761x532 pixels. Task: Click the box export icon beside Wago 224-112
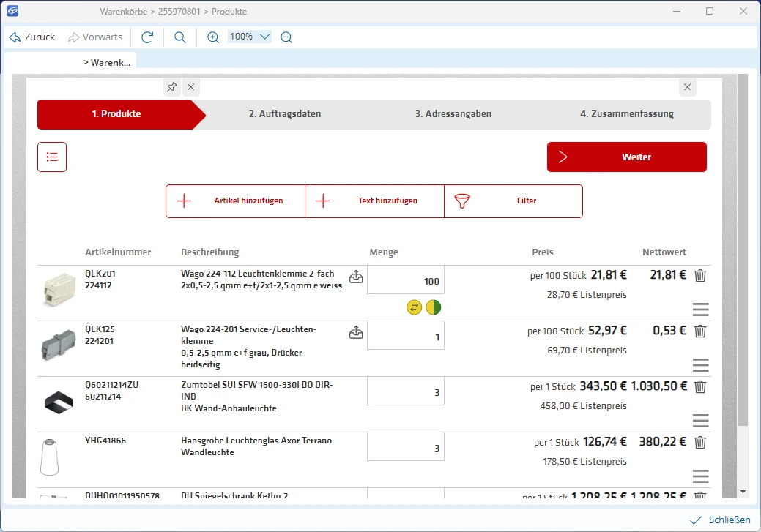click(356, 276)
